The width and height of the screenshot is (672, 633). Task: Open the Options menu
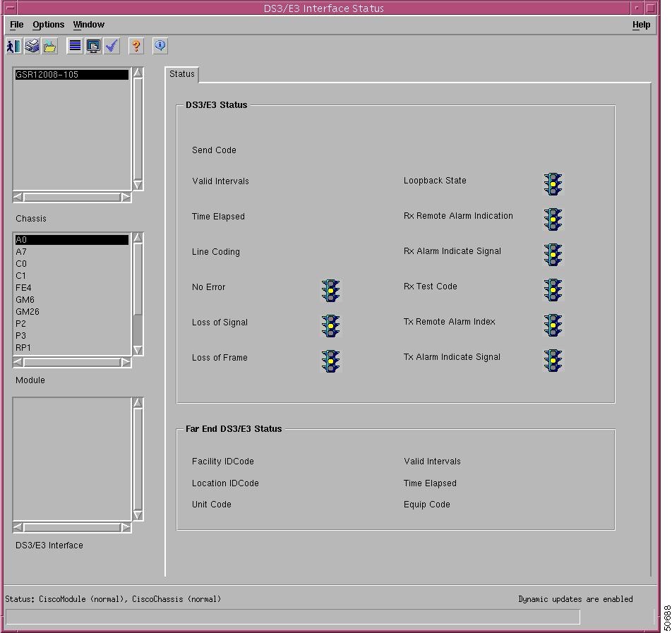(x=49, y=25)
